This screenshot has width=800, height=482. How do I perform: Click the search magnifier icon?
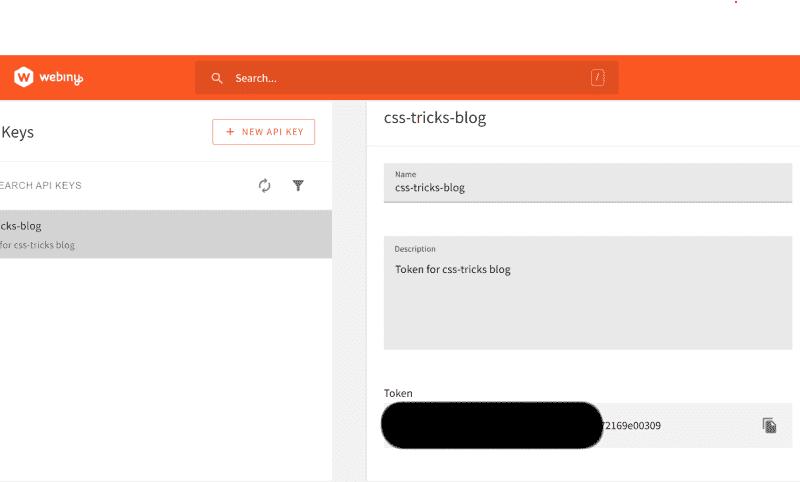217,78
